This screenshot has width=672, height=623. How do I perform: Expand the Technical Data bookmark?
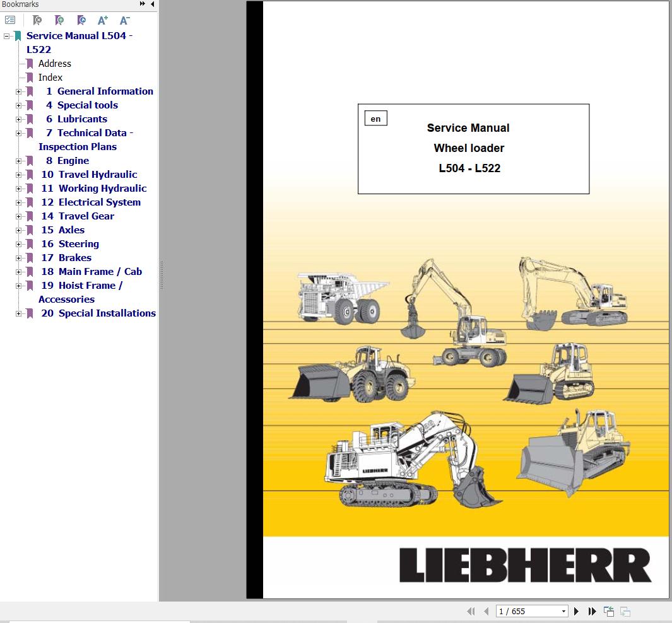tap(18, 133)
